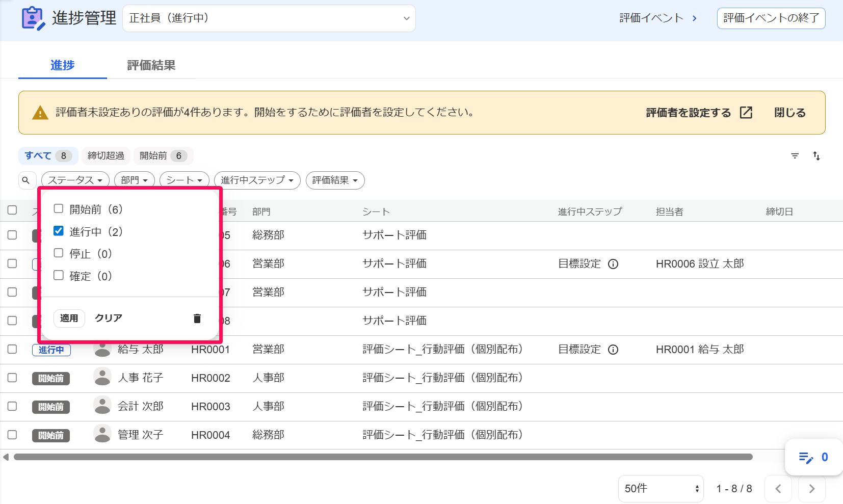The height and width of the screenshot is (504, 843).
Task: Click the 1 - 8 / 8 pagination text
Action: [734, 489]
